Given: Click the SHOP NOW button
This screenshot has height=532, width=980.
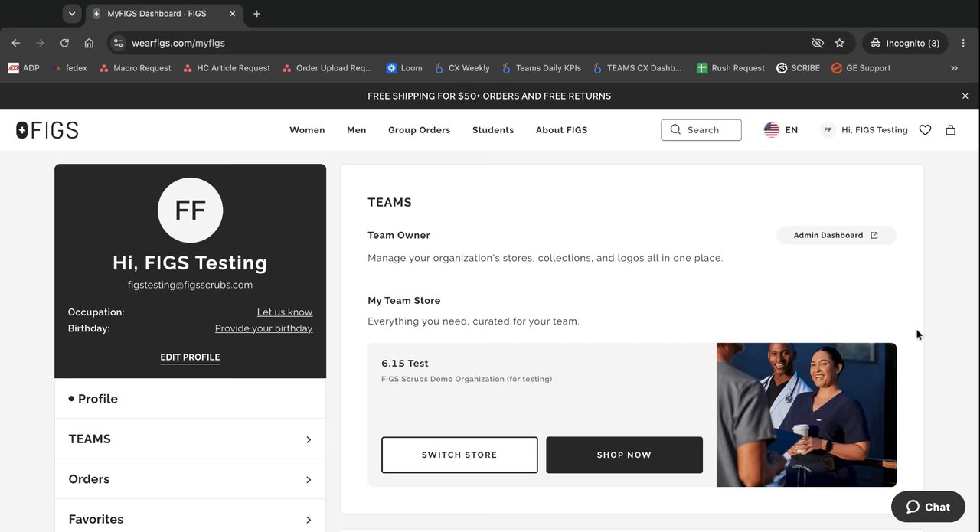Looking at the screenshot, I should coord(624,455).
